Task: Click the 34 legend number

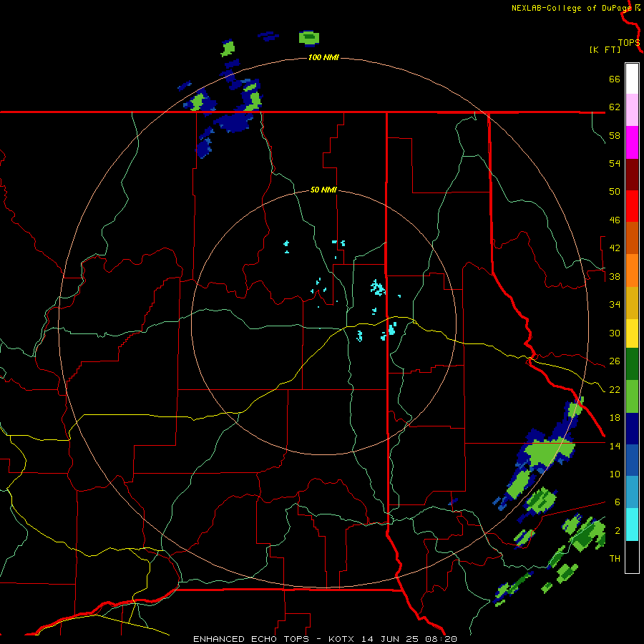Action: coord(615,305)
